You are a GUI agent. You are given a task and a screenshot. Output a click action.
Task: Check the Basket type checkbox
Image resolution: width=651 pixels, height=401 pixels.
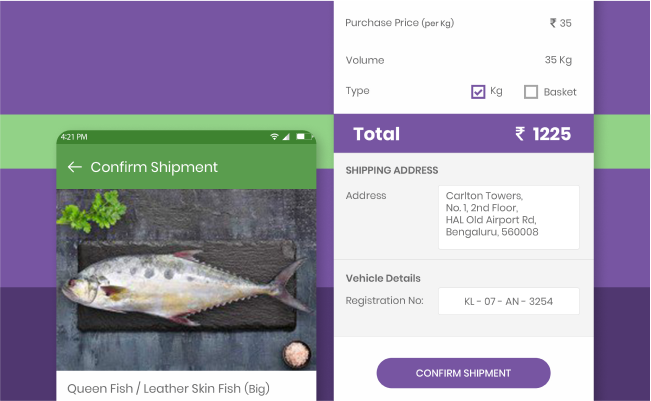click(531, 92)
